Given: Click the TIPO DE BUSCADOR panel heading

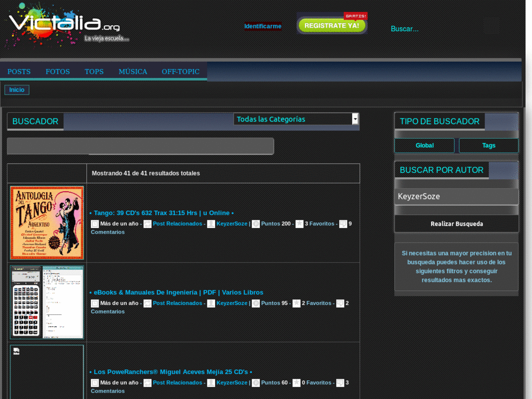Looking at the screenshot, I should 440,122.
